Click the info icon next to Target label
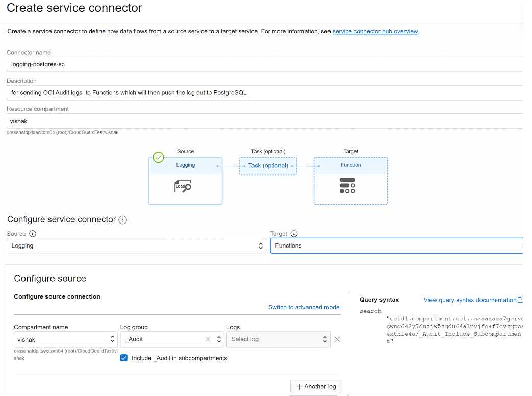Viewport: 532px width, 396px height. (x=294, y=234)
